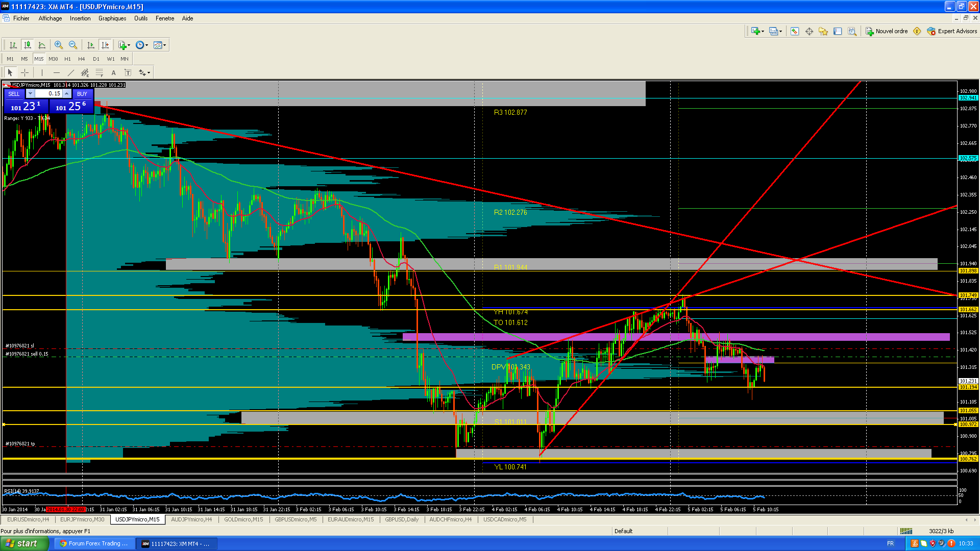The image size is (980, 551).
Task: Toggle chart shift from right edge
Action: [x=105, y=45]
